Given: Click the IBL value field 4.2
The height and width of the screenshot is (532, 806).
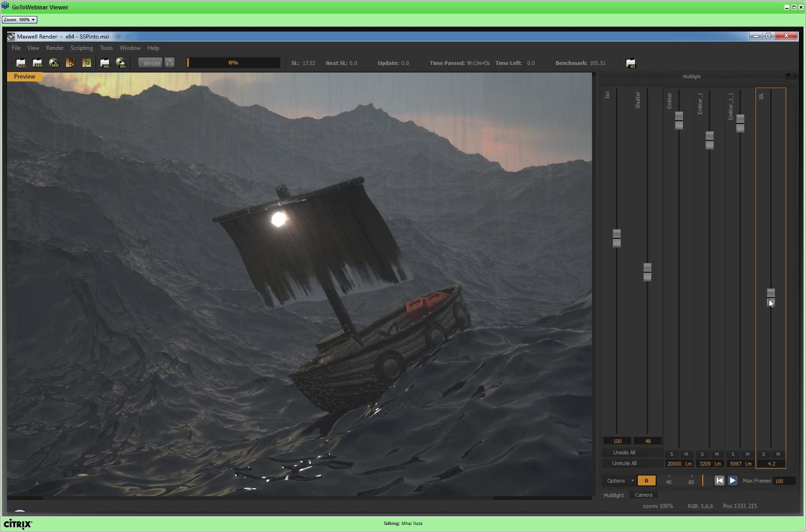Looking at the screenshot, I should 771,464.
